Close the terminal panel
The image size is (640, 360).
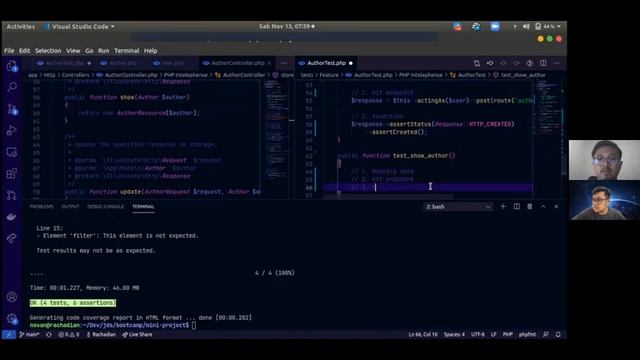click(x=556, y=207)
